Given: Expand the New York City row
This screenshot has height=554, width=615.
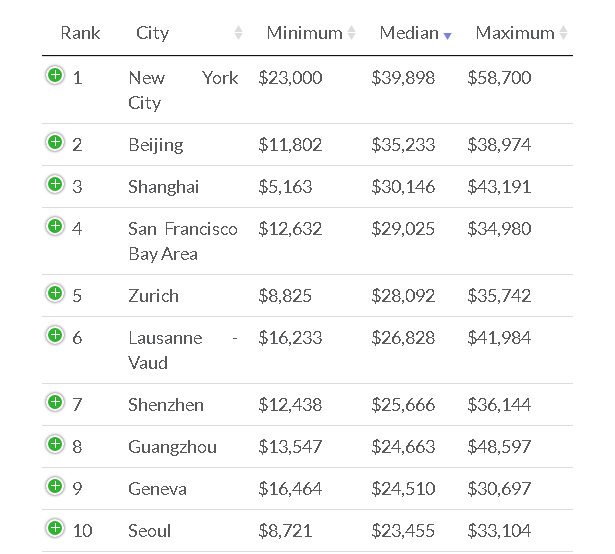Looking at the screenshot, I should (x=55, y=75).
